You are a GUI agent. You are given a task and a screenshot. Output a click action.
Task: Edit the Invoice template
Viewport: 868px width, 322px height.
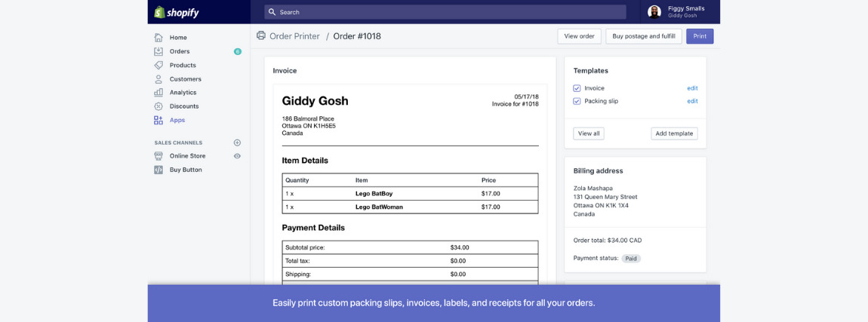693,88
